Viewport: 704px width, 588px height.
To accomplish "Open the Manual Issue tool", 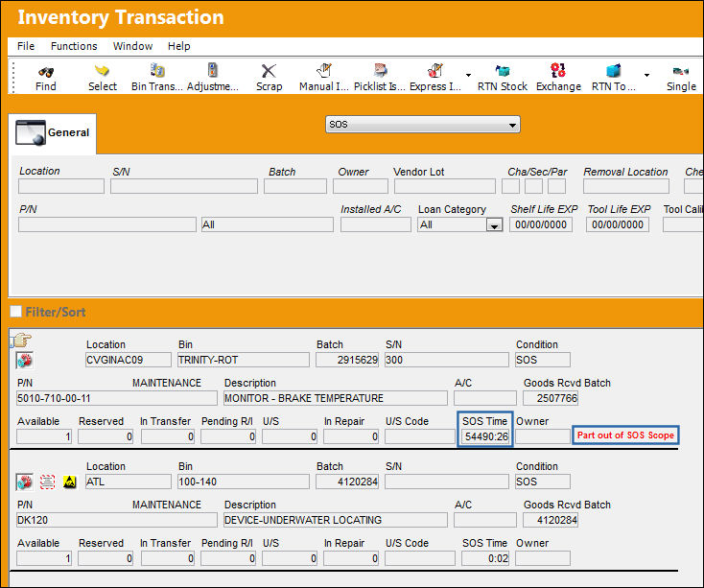I will (324, 70).
